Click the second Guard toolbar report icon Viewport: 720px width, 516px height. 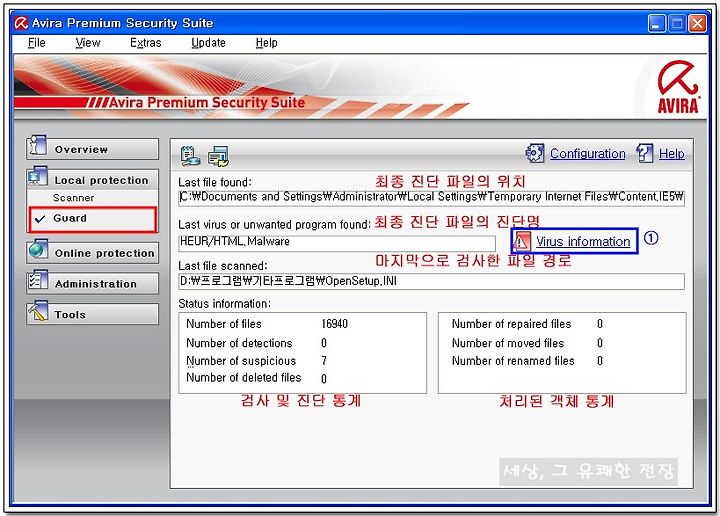coord(218,157)
